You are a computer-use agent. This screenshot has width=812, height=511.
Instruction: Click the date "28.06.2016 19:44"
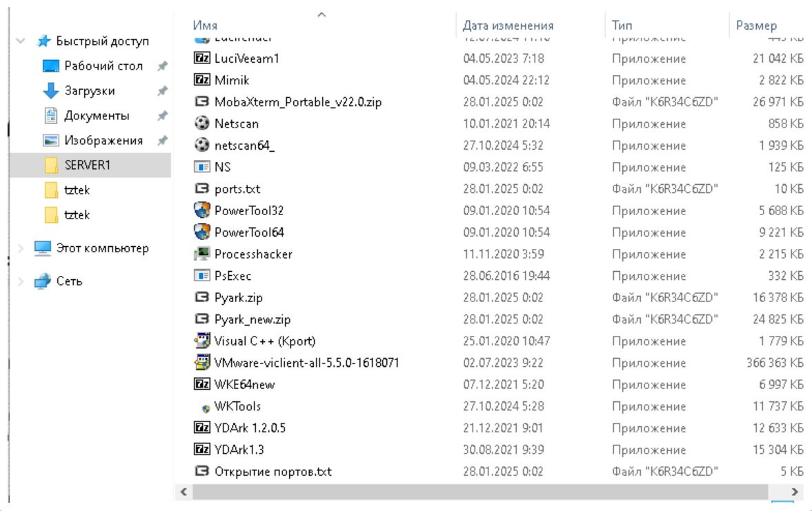506,276
